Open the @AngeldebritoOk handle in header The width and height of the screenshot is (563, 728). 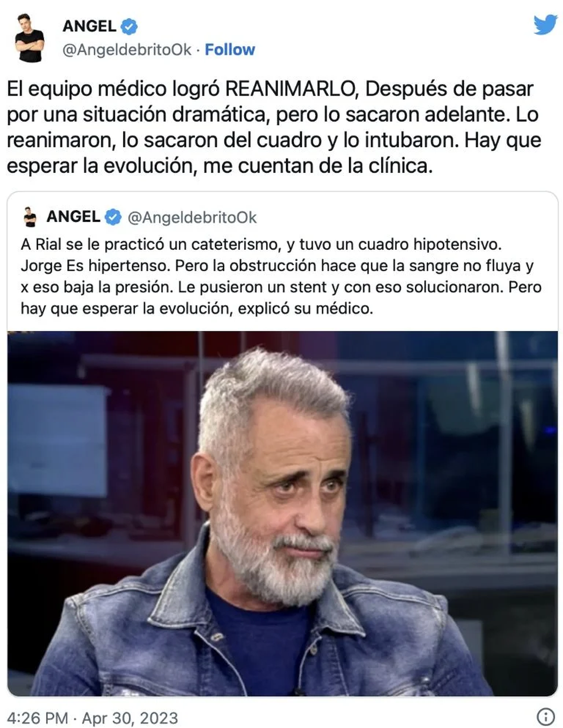pos(127,50)
